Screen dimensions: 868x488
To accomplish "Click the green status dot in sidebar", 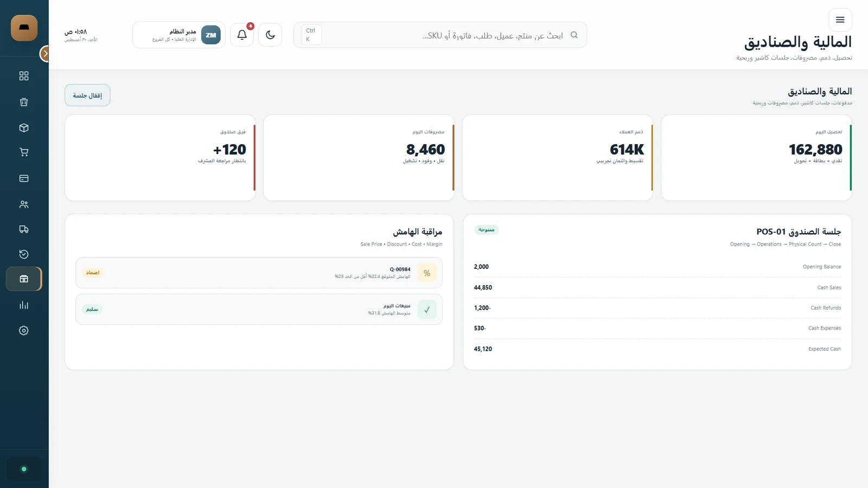I will (24, 469).
